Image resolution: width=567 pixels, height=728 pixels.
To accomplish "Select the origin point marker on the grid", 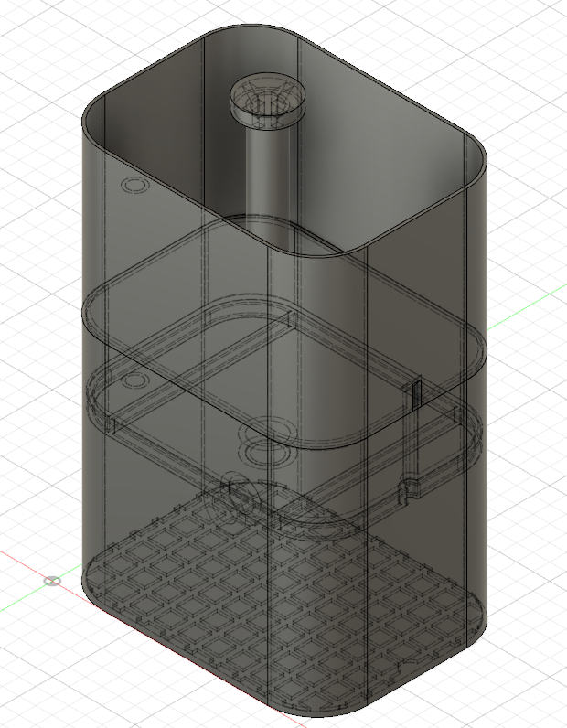I will [x=52, y=581].
